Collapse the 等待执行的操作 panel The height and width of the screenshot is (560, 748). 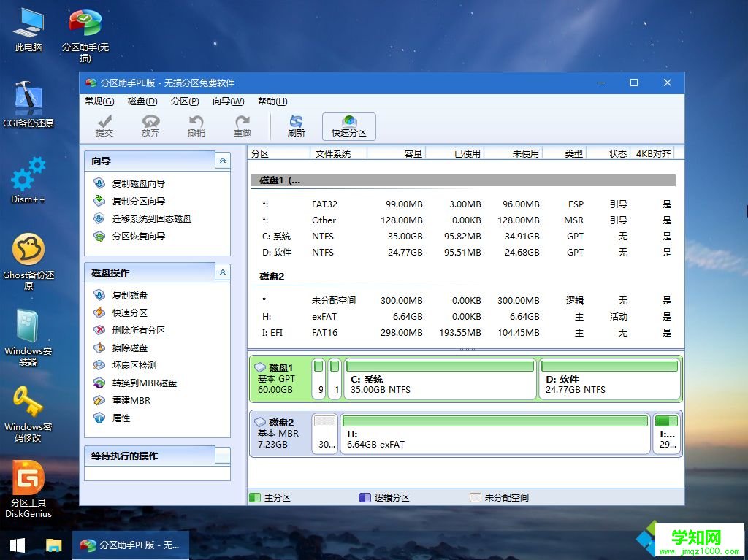[221, 456]
